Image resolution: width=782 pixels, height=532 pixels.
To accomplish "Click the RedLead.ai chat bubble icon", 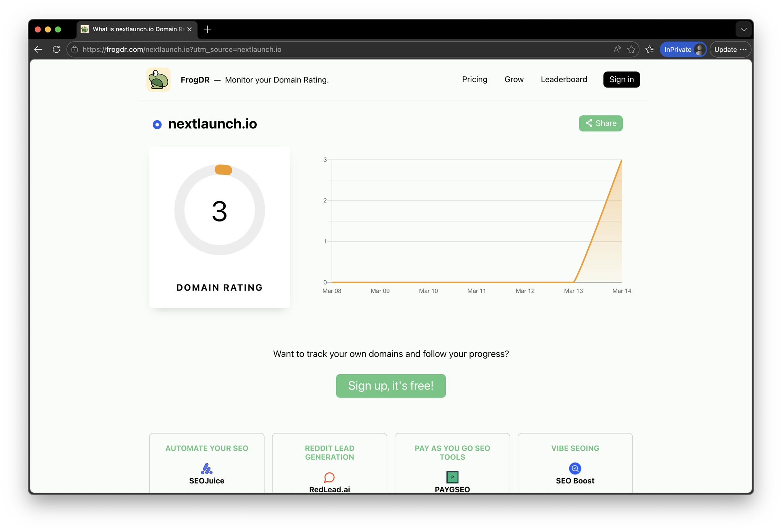I will pyautogui.click(x=329, y=477).
